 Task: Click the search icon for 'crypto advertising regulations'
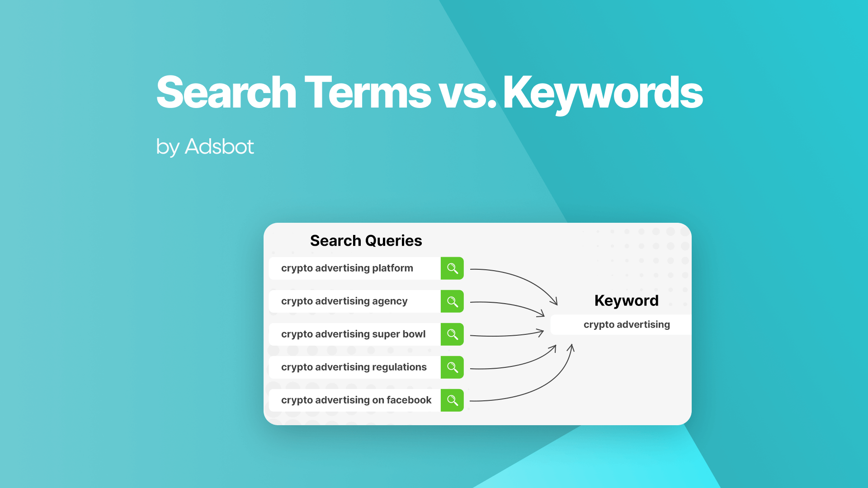[453, 367]
